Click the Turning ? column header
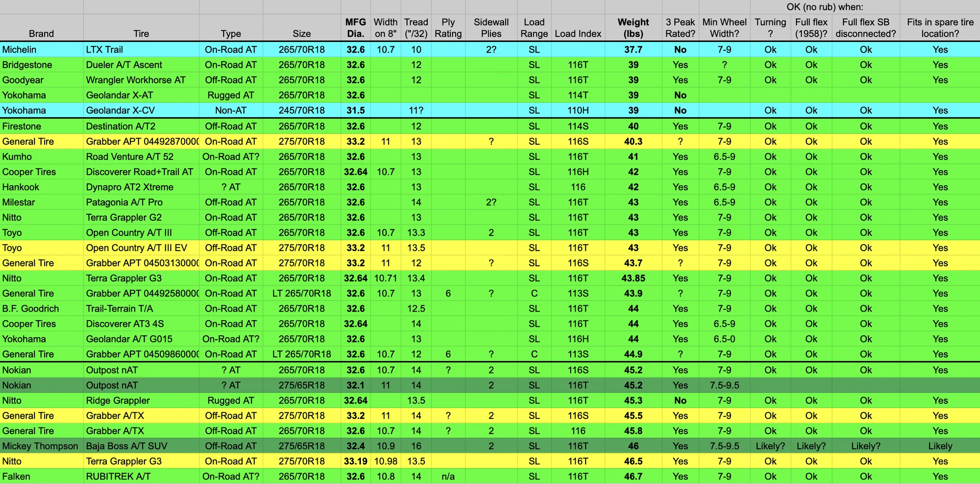 tap(770, 28)
